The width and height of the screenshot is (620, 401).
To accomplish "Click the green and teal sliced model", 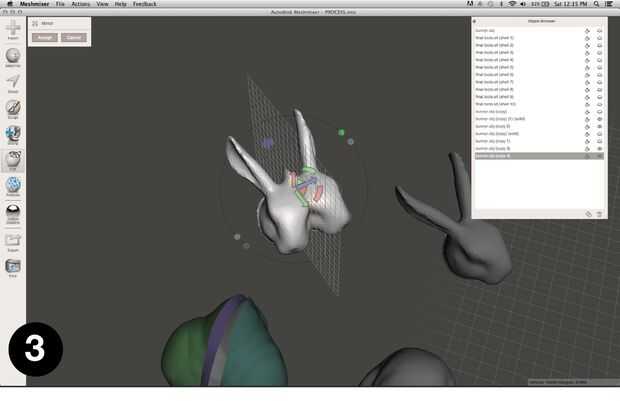I will (225, 342).
